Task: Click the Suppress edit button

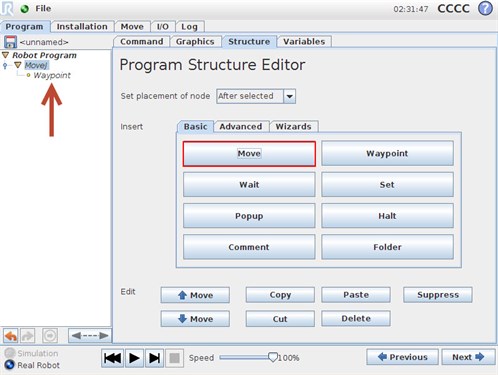Action: click(438, 295)
